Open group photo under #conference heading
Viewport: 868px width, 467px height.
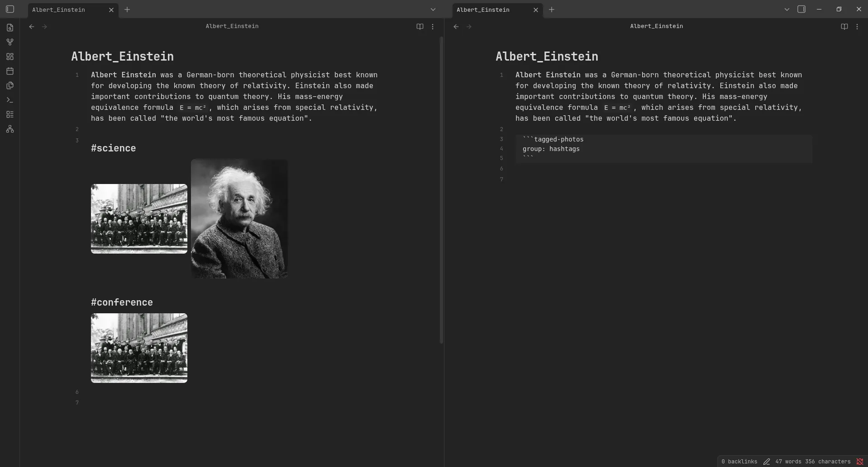[x=139, y=348]
